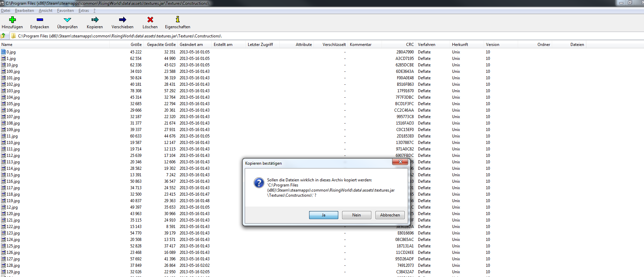Viewport: 644px width, 277px height.
Task: Close the Kopieren bestätigen dialog
Action: (400, 162)
